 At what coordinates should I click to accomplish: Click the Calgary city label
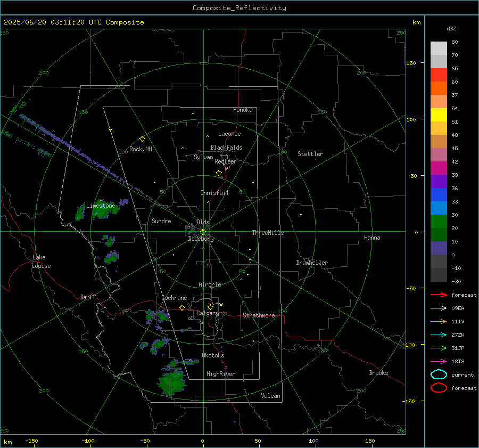(208, 313)
